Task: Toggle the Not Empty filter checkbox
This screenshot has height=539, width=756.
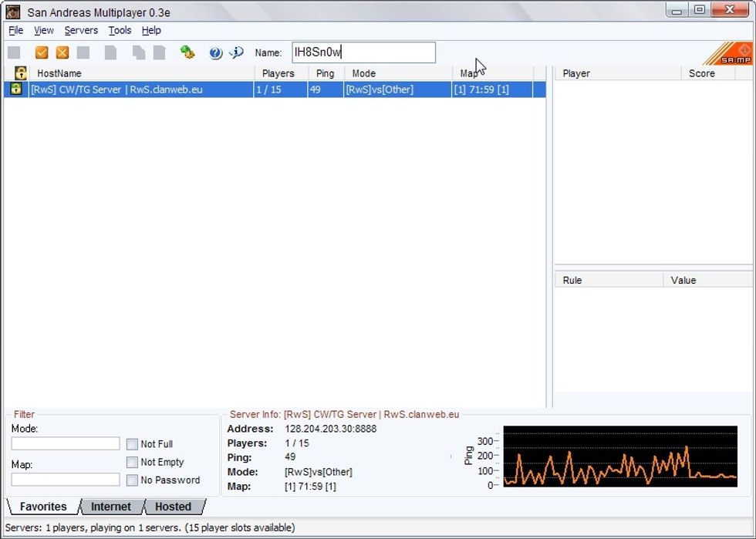Action: pos(132,462)
